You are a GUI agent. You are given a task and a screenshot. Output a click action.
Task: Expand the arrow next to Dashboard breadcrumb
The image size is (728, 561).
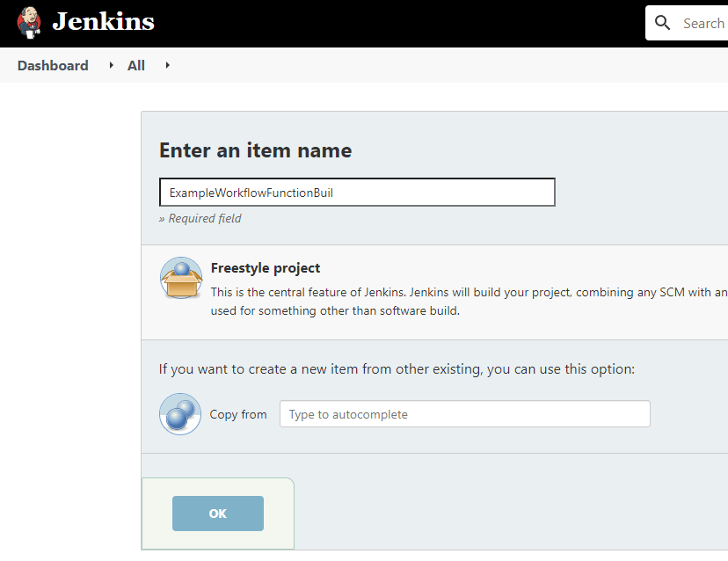click(x=111, y=65)
